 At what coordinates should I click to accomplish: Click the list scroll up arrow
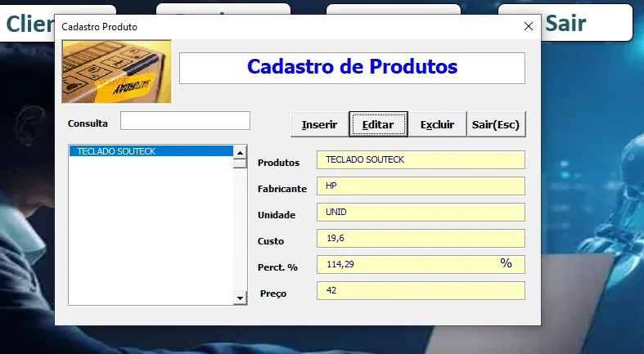(240, 153)
